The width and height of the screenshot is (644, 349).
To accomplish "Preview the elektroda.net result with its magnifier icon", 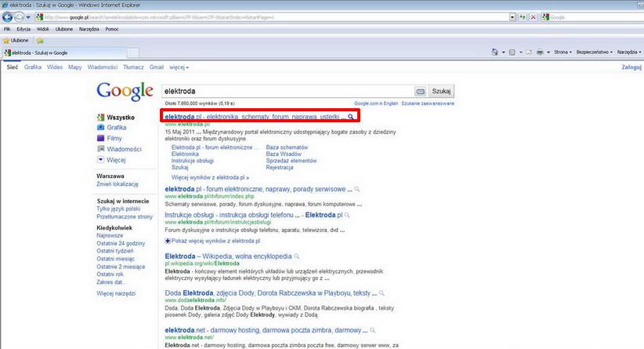I will tap(372, 330).
